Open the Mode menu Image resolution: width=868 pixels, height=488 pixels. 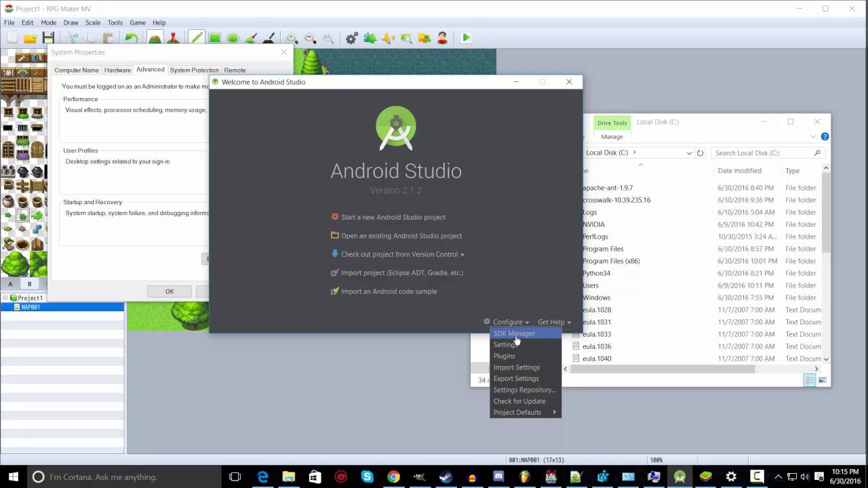click(x=48, y=22)
